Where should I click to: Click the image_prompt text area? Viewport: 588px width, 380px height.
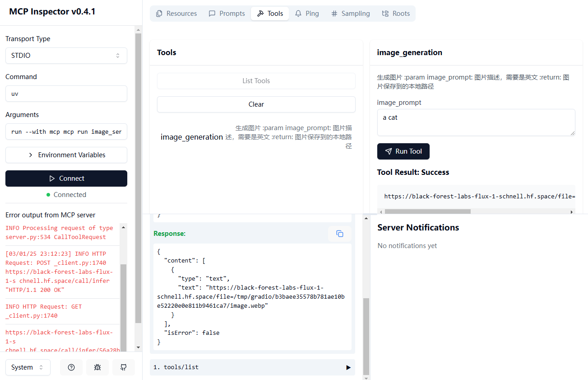pyautogui.click(x=476, y=122)
